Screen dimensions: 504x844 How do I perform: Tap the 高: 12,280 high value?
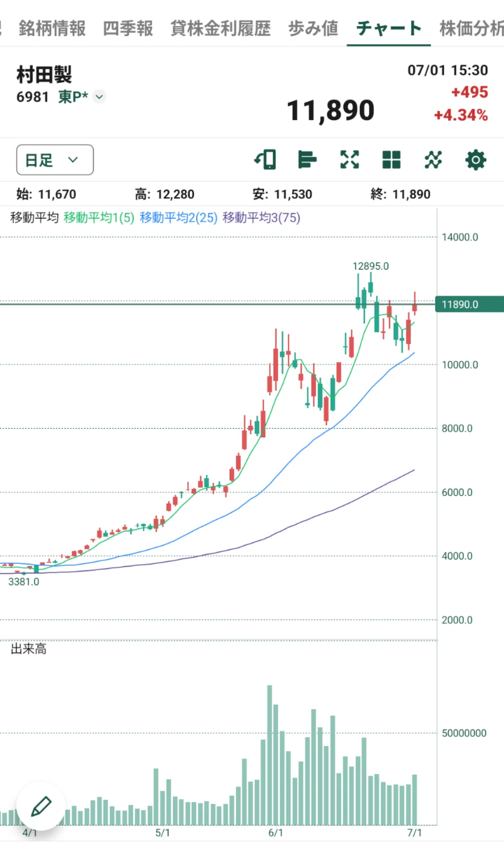point(165,194)
